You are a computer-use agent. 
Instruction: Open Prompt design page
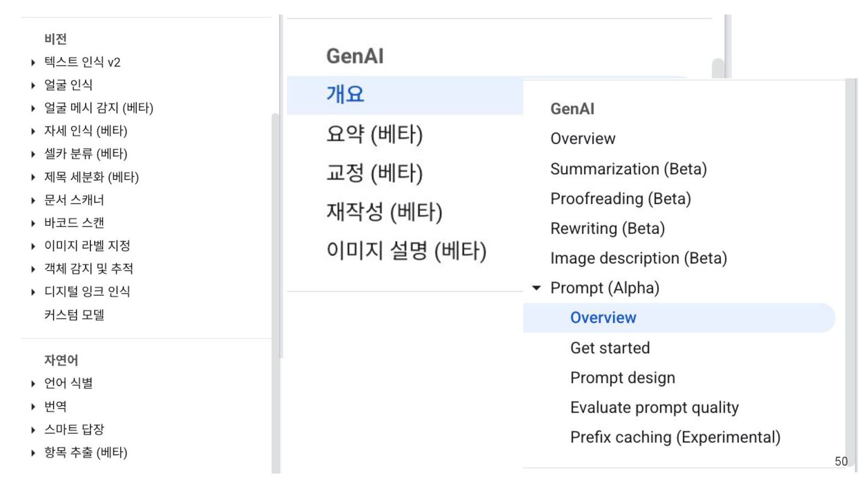(622, 378)
